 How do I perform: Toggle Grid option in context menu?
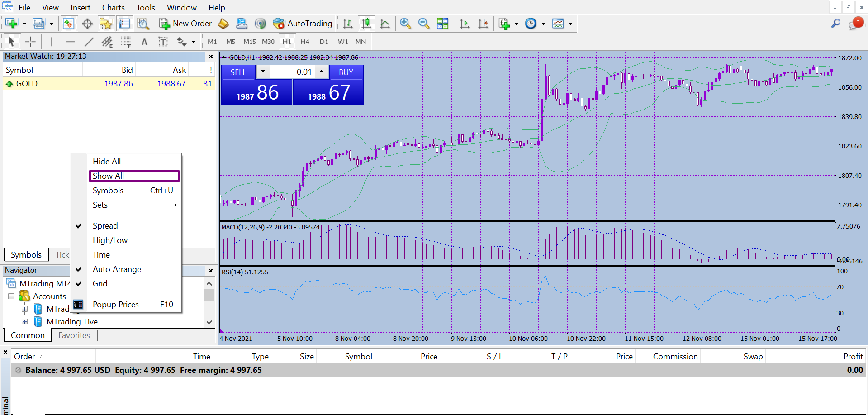point(100,284)
